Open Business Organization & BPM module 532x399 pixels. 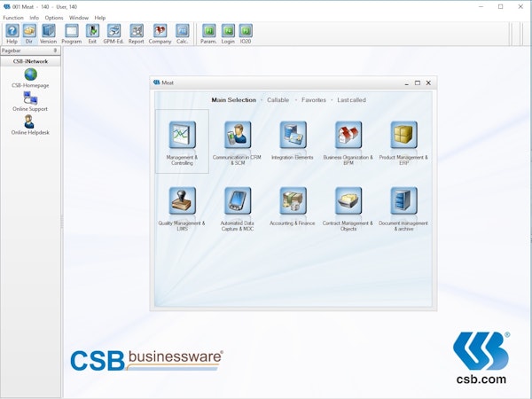click(x=348, y=143)
